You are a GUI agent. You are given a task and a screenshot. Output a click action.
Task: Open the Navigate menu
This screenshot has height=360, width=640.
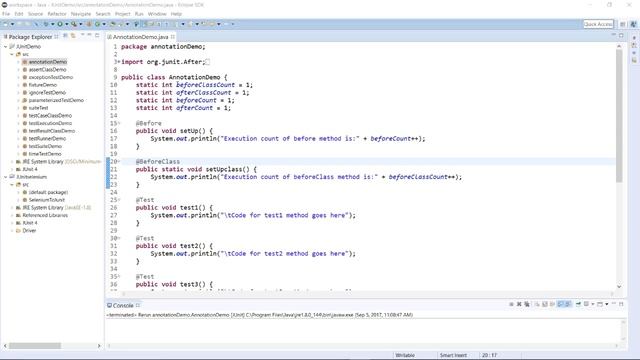pyautogui.click(x=81, y=14)
